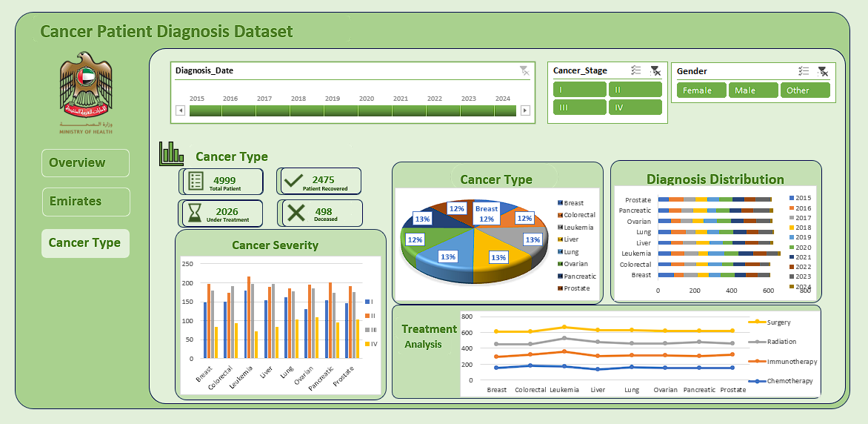
Task: Select the 2015 segment on the timeline
Action: (x=205, y=111)
